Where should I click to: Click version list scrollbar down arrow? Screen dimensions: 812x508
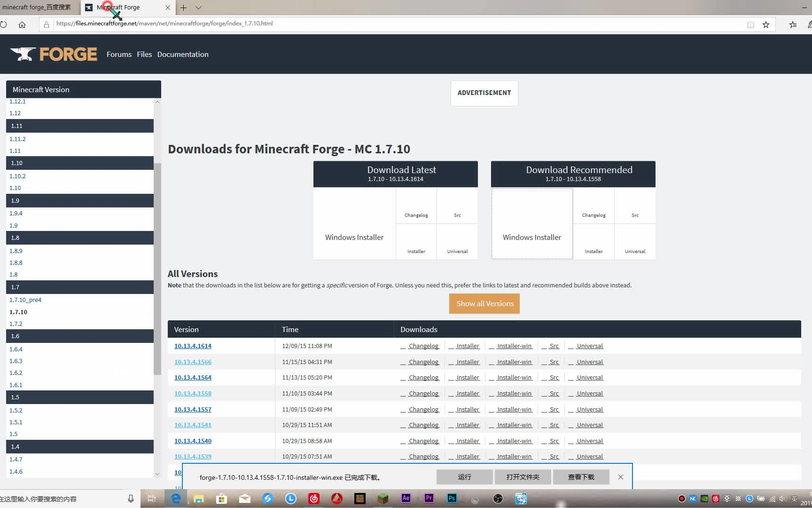[x=157, y=474]
